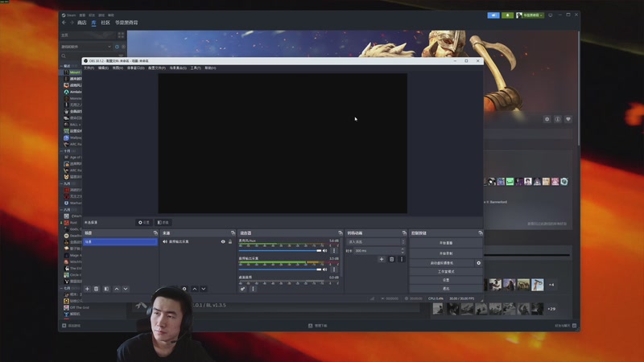
Task: Click Steam game page settings gear icon
Action: [547, 119]
